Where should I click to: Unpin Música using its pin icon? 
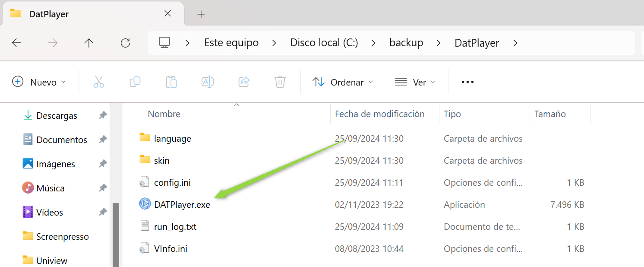point(103,188)
